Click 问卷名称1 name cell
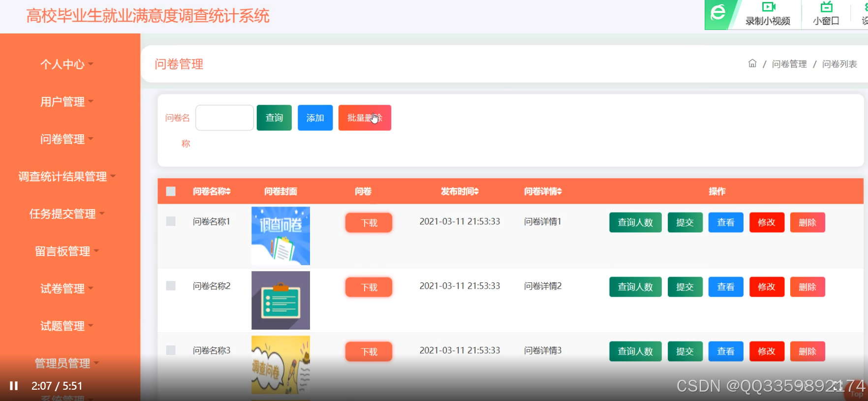 coord(212,221)
